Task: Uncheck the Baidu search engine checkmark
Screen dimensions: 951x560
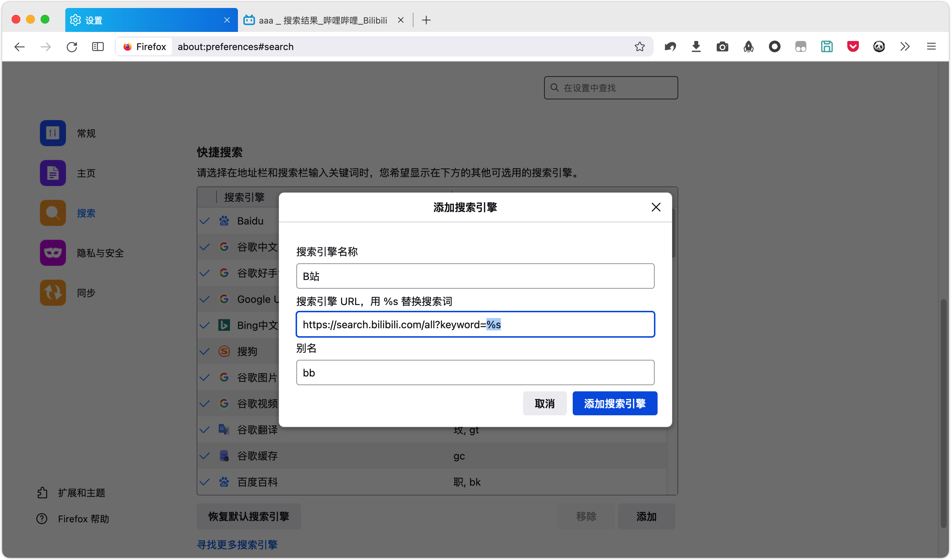Action: (x=205, y=221)
